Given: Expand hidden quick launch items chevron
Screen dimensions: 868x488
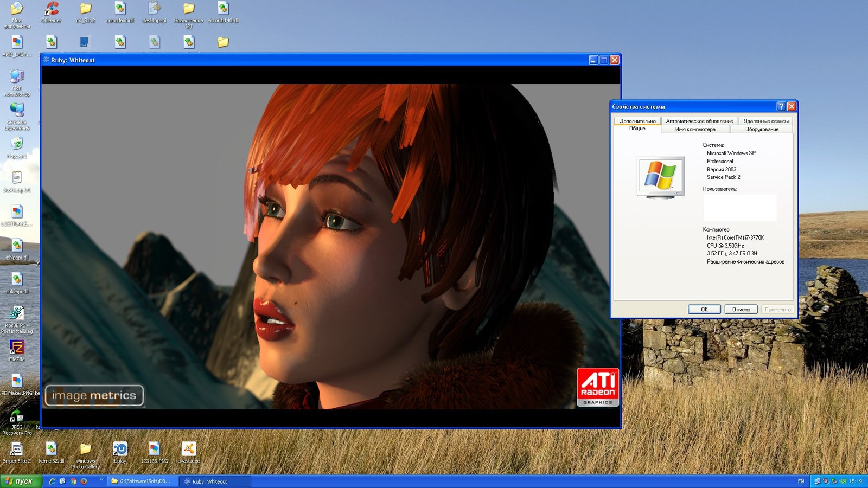Looking at the screenshot, I should [101, 479].
